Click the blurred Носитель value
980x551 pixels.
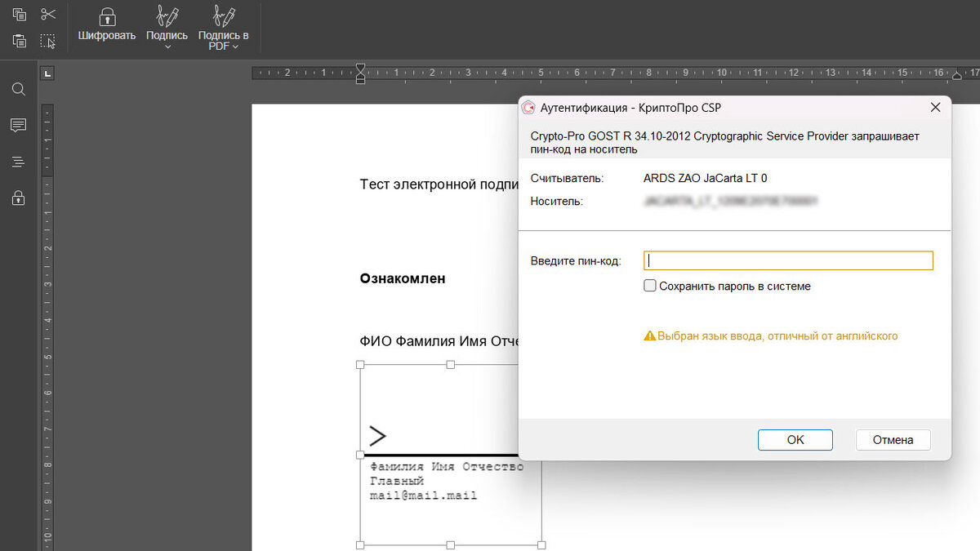pyautogui.click(x=731, y=201)
